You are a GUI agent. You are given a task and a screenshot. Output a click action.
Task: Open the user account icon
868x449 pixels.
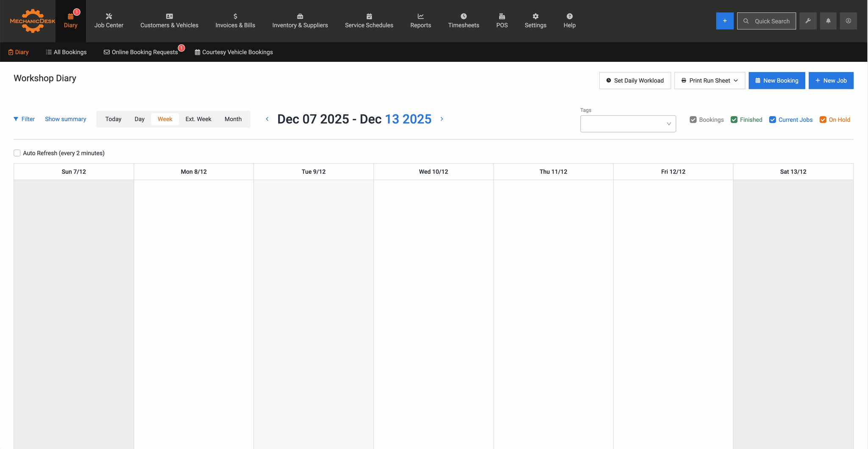click(848, 21)
